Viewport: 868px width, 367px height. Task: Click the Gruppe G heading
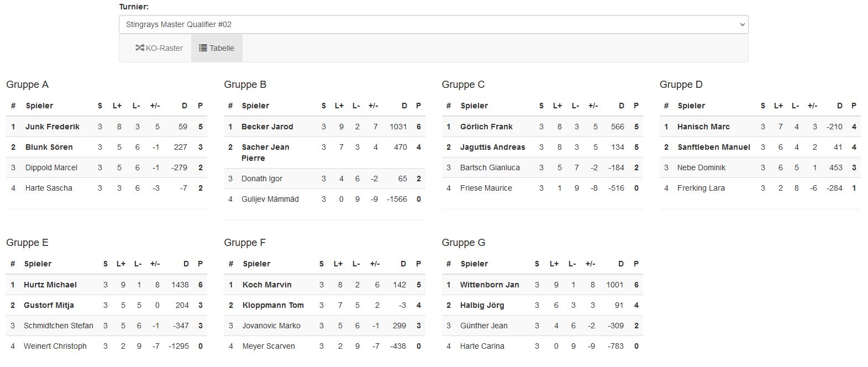coord(464,243)
